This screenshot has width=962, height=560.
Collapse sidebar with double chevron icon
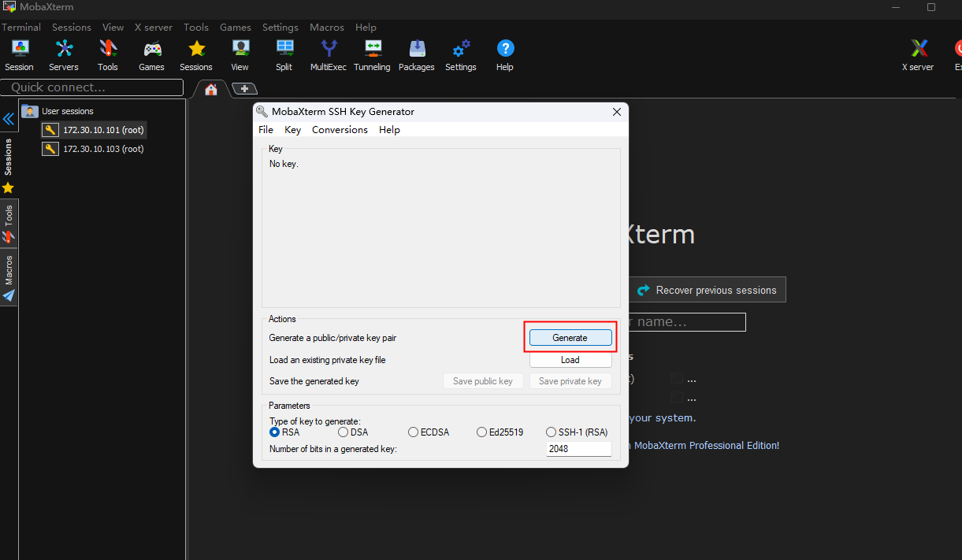click(9, 119)
